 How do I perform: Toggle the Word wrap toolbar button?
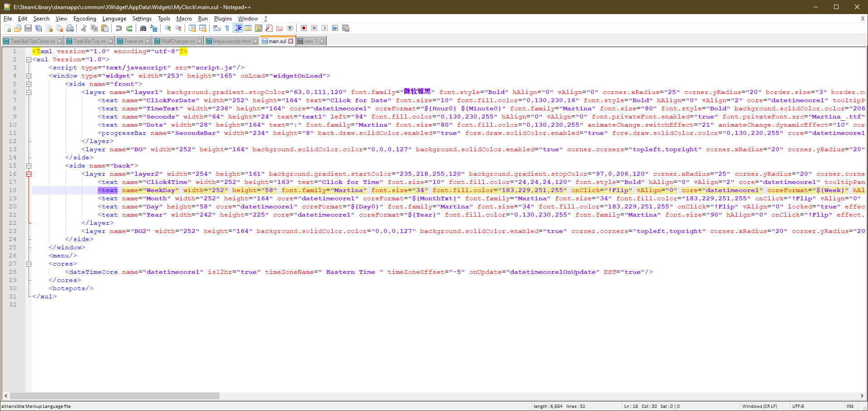[x=217, y=28]
